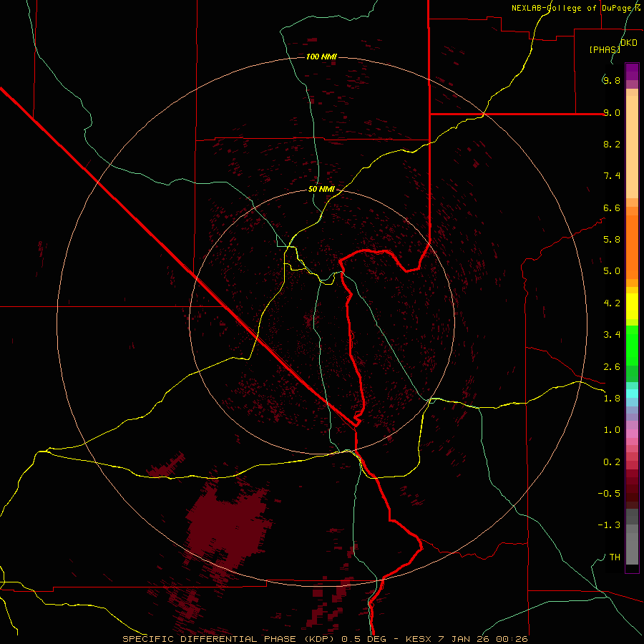Click the 9.8 value on the color scale
644x644 pixels.
click(x=612, y=80)
